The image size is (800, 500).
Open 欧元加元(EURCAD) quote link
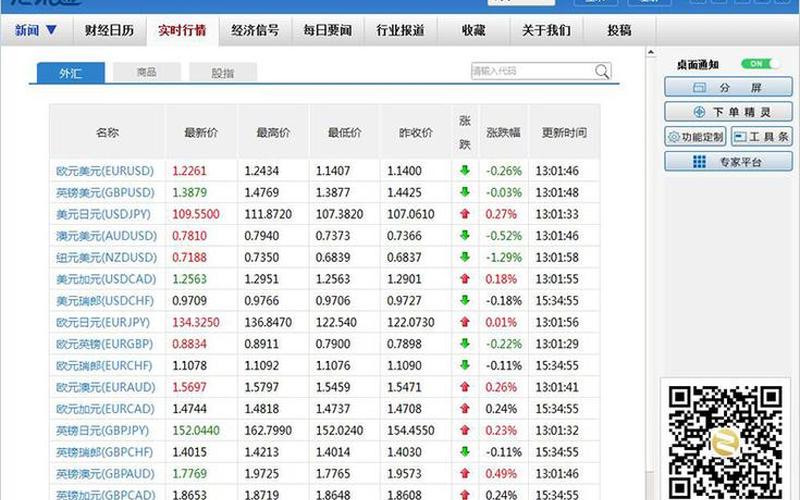click(x=105, y=409)
